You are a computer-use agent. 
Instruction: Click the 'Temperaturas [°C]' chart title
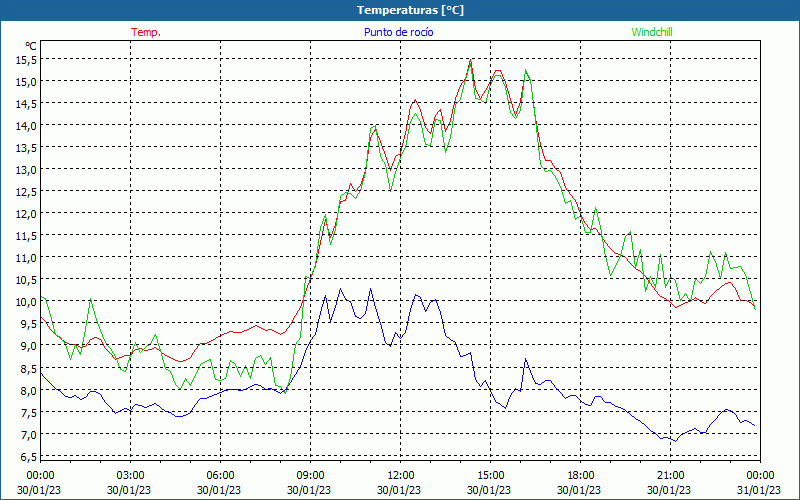click(x=410, y=10)
